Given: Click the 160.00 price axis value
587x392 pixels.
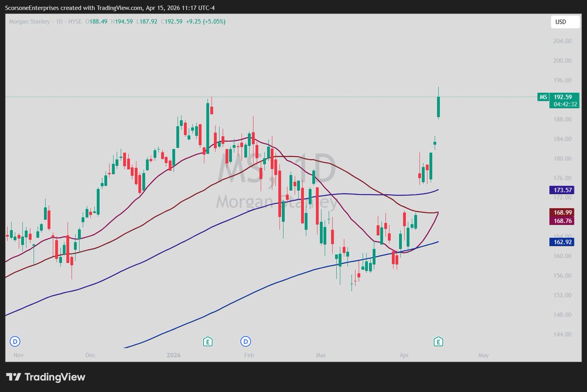Looking at the screenshot, I should click(563, 256).
